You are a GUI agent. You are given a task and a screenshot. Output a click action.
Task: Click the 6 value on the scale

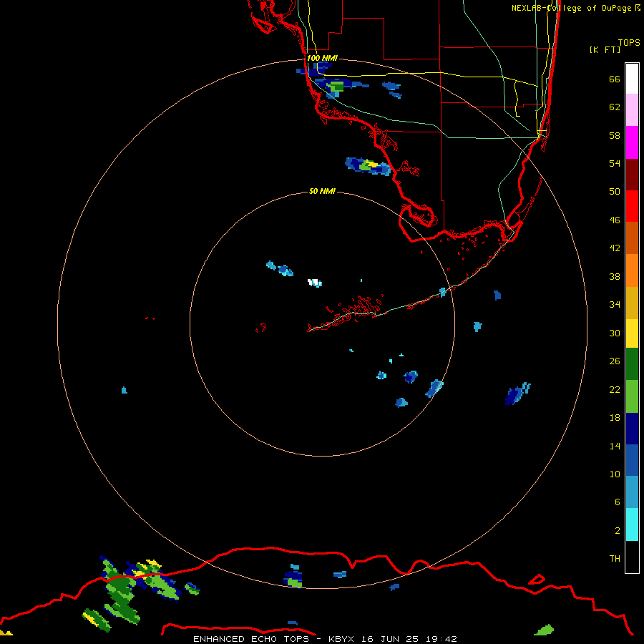(618, 502)
